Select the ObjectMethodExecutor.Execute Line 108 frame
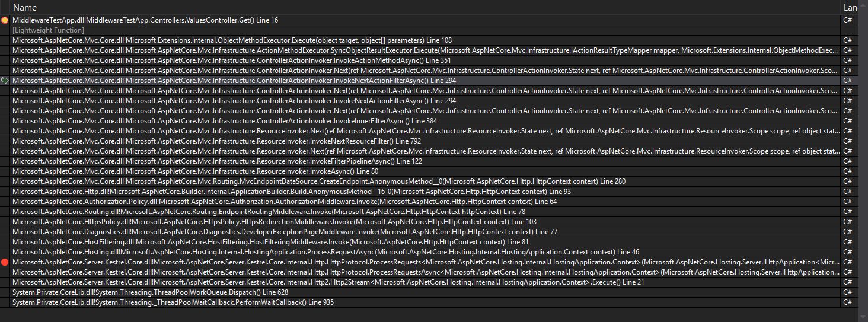This screenshot has height=322, width=868. [232, 40]
